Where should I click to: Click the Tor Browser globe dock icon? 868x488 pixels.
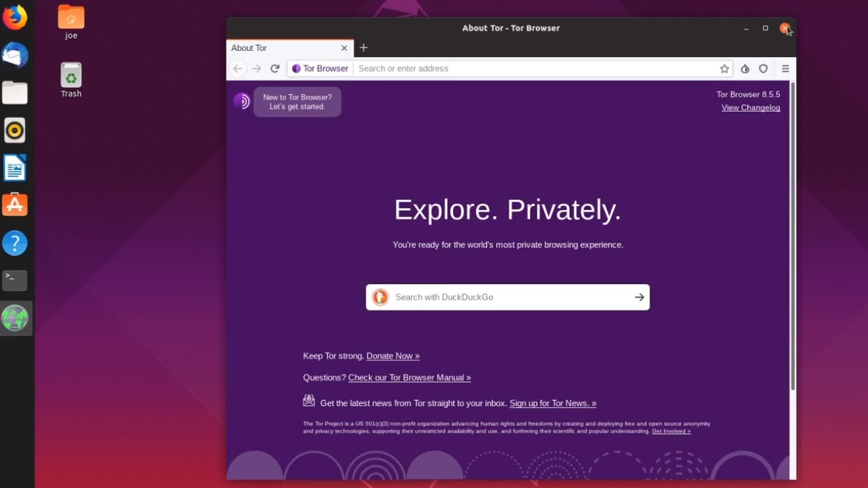[15, 318]
